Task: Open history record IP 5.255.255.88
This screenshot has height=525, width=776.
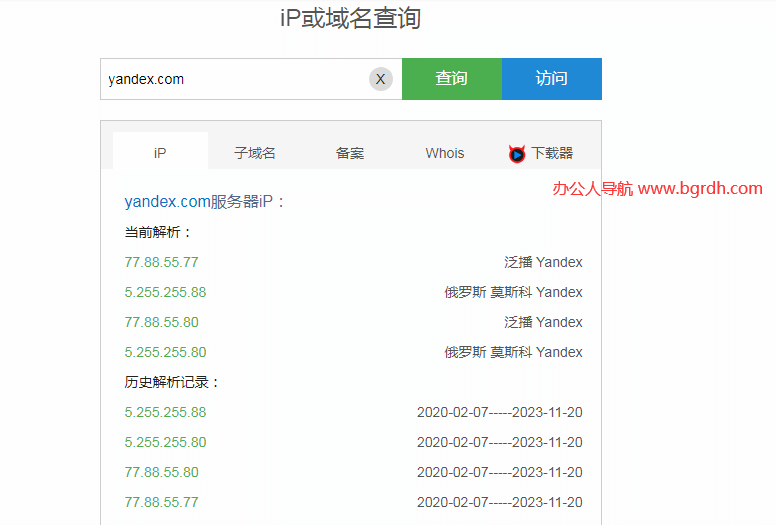Action: point(165,412)
